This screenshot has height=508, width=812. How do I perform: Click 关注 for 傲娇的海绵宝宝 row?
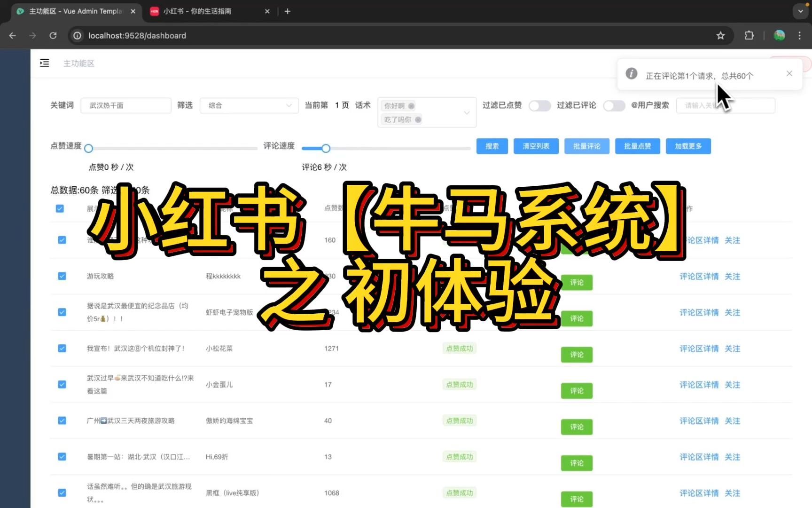(x=732, y=421)
